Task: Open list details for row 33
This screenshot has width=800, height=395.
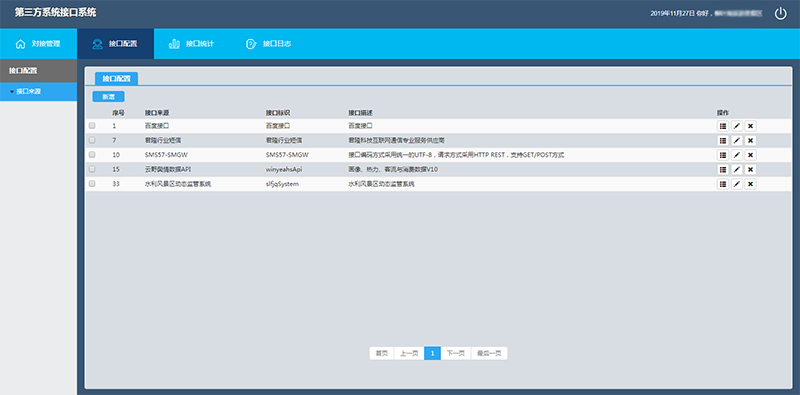Action: (x=722, y=184)
